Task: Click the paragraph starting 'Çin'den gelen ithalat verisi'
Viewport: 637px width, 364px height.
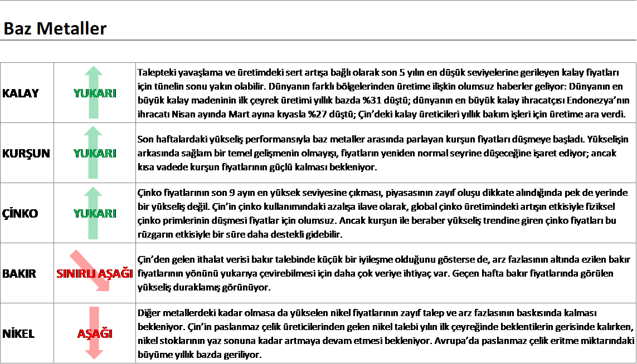Action: click(384, 273)
